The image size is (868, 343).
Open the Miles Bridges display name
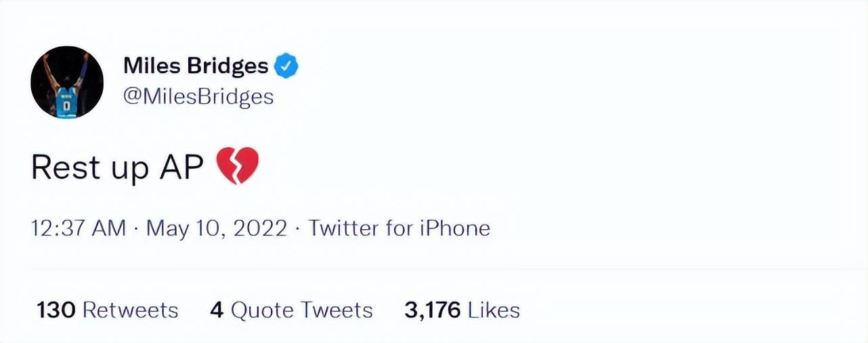(196, 66)
